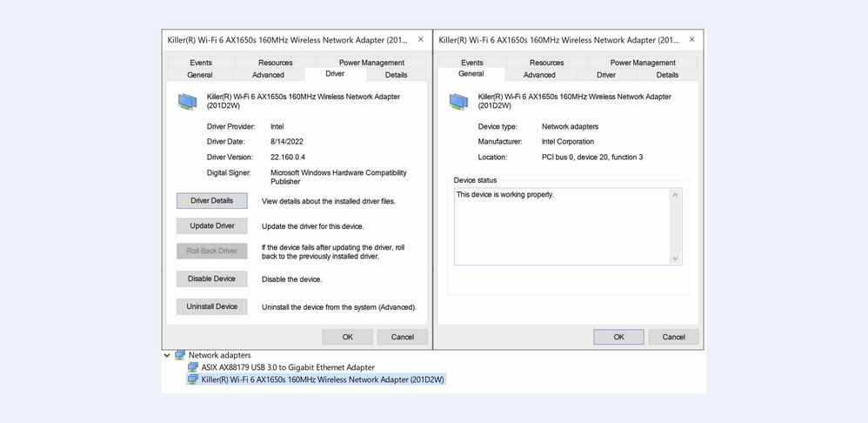Image resolution: width=868 pixels, height=423 pixels.
Task: Click the Update Driver button
Action: point(212,226)
